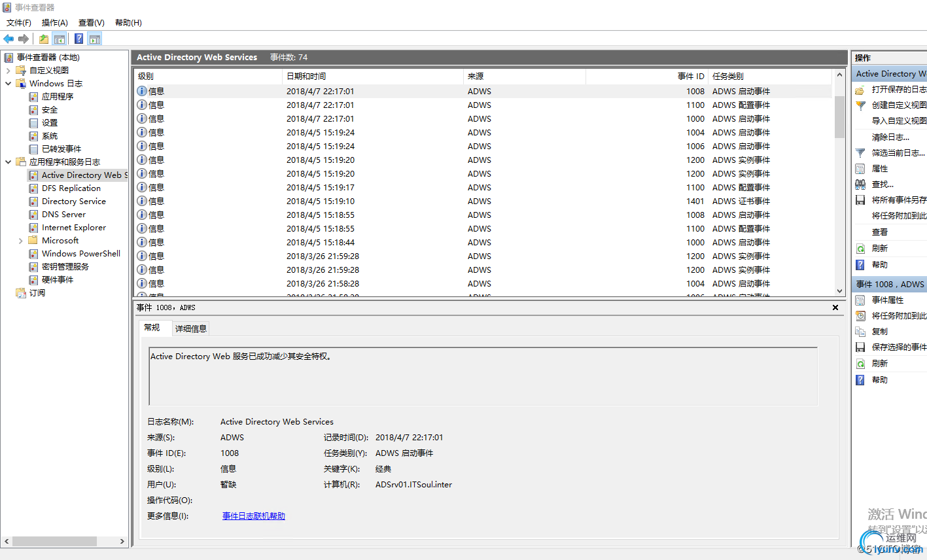927x560 pixels.
Task: Select event 1000 row at 2018/4/5 15:18:44
Action: point(483,242)
